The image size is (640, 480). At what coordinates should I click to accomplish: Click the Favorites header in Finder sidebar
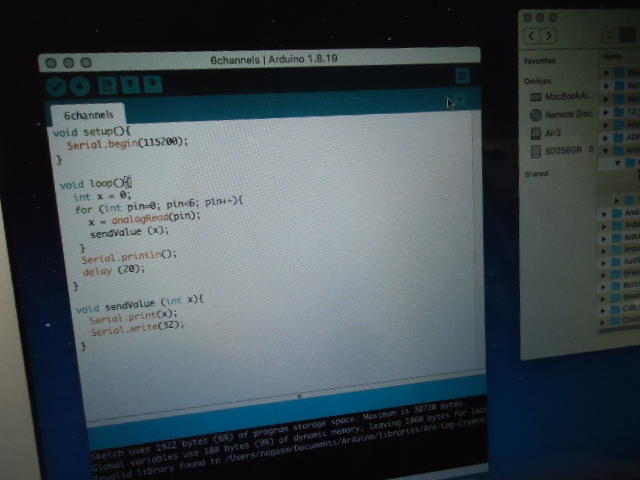(x=539, y=61)
